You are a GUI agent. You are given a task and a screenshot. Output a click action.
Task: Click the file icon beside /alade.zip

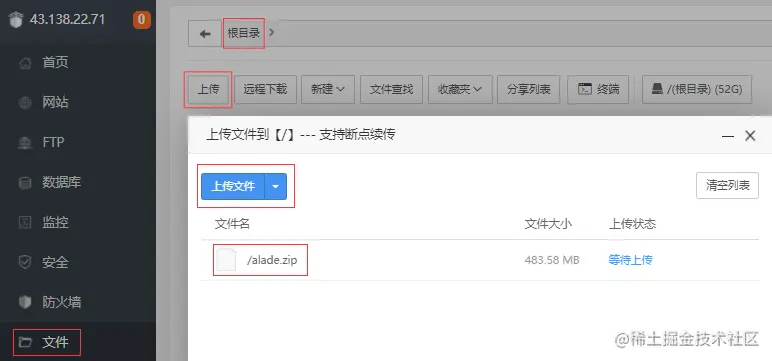pyautogui.click(x=226, y=260)
